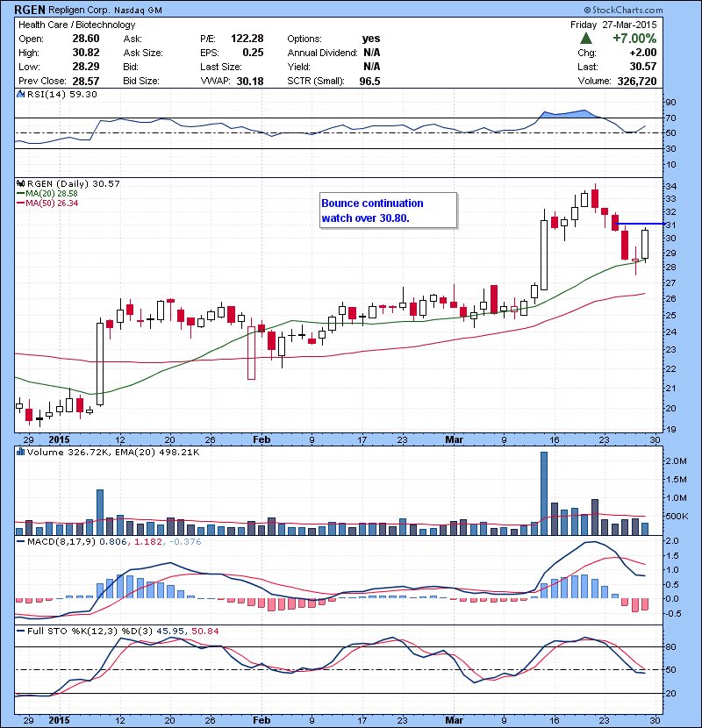Click the +7.00% percent change
Screen dimensions: 702x728
634,39
